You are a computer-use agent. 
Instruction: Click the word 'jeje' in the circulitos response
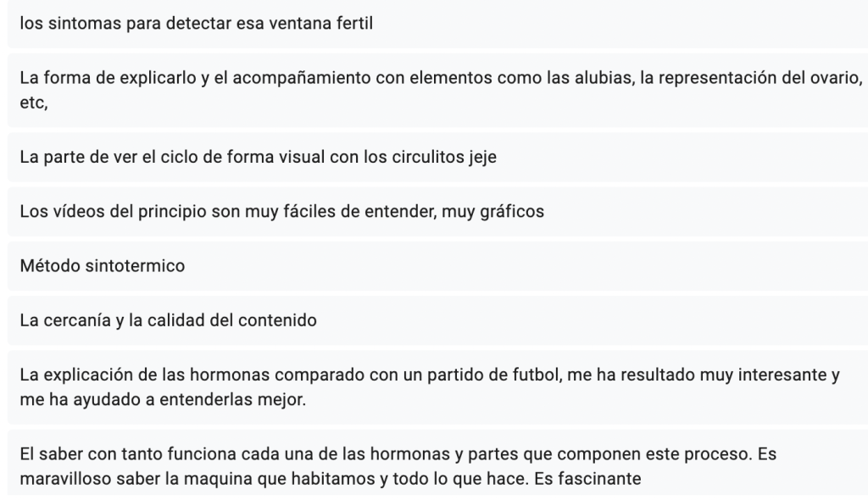tap(480, 158)
